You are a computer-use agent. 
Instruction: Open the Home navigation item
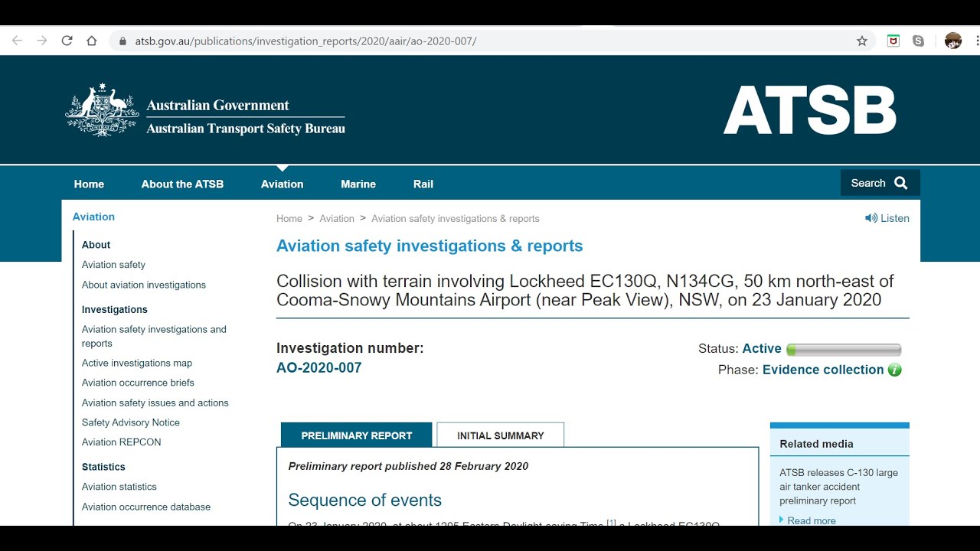89,184
